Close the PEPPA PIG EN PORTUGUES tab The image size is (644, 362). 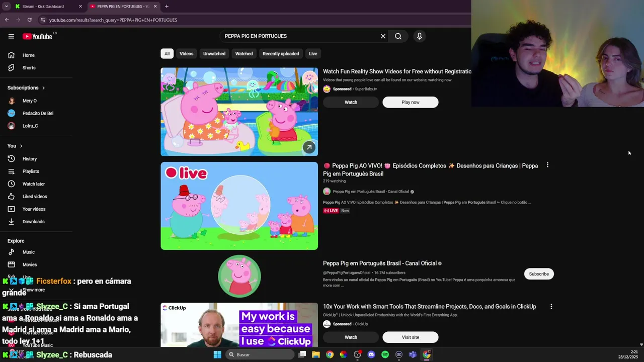155,7
